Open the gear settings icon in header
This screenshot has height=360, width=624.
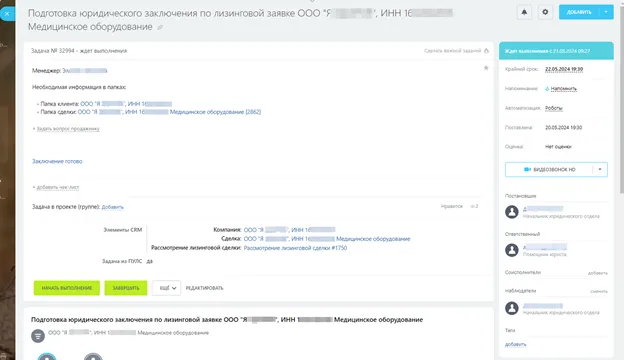[545, 12]
